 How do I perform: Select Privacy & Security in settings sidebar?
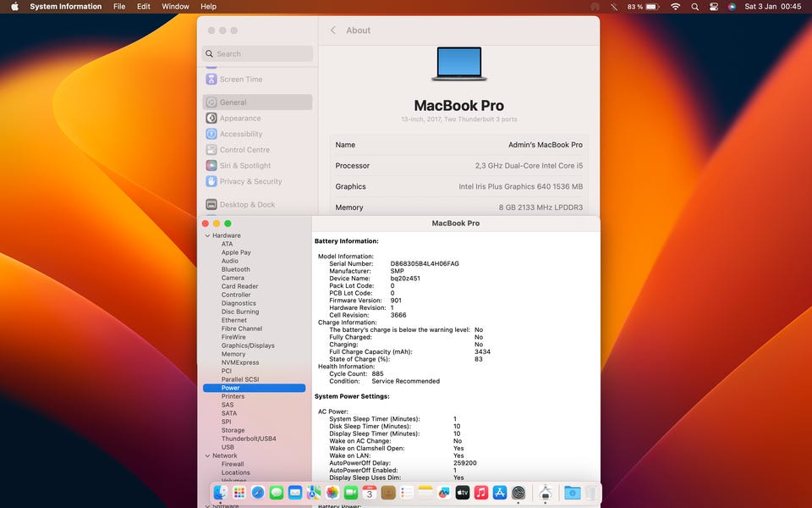point(250,181)
